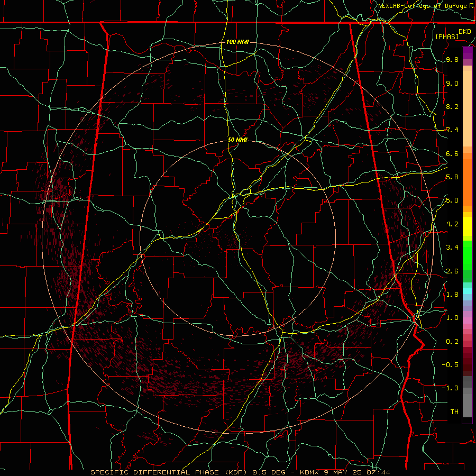Pick the light peach band on the color bar

tap(467, 108)
